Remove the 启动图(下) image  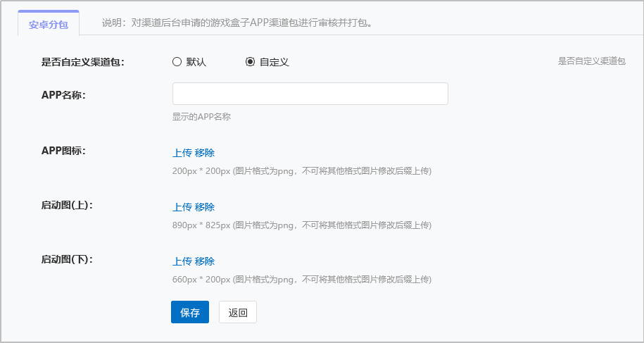pos(205,261)
